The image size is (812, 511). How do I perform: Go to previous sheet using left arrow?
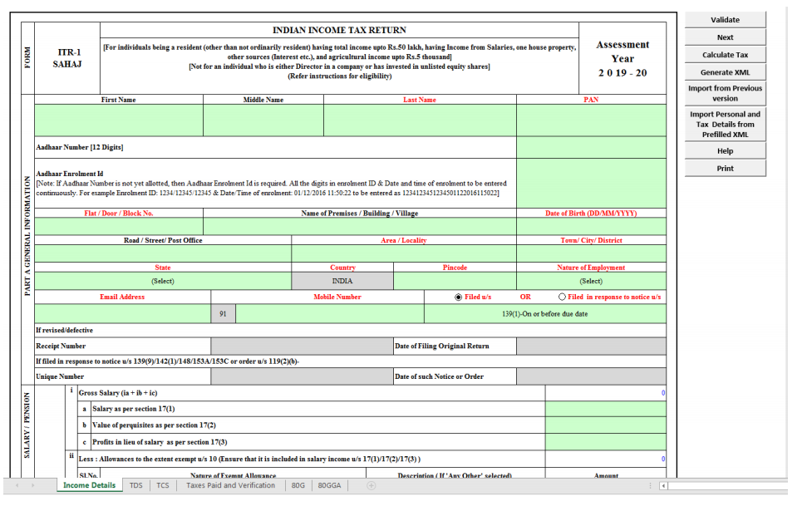[17, 485]
